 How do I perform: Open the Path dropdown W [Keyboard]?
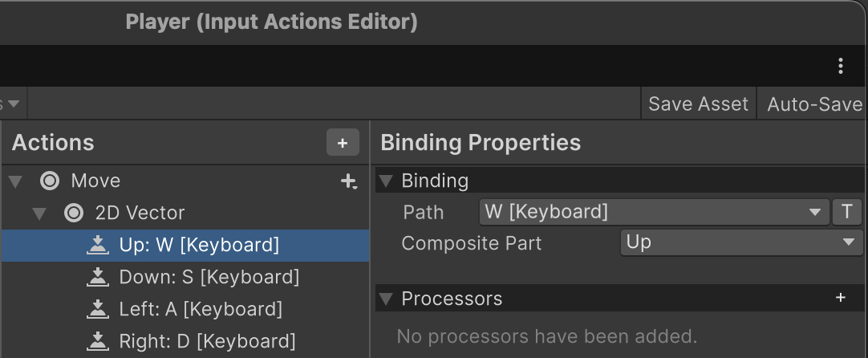655,212
